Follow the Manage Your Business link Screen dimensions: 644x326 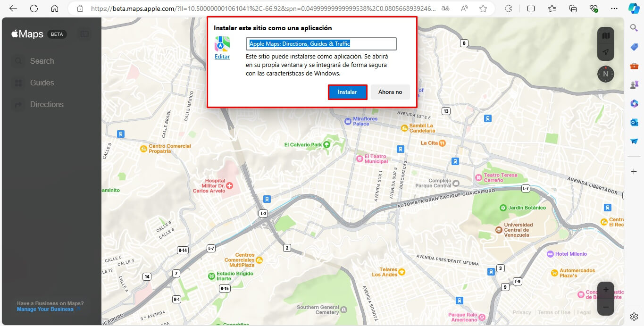pos(45,309)
